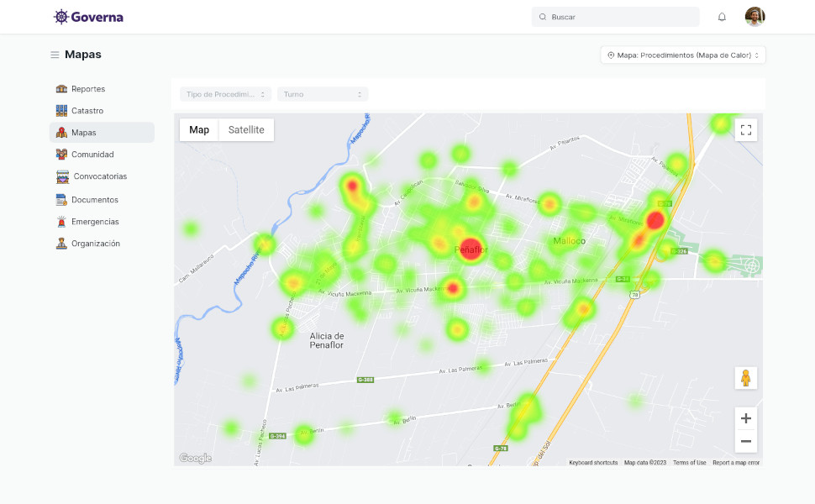
Task: Open the Turno filter dropdown
Action: pyautogui.click(x=323, y=94)
